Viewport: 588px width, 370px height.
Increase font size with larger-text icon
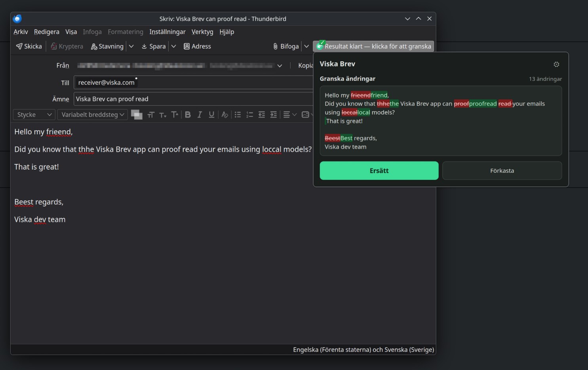pos(175,114)
